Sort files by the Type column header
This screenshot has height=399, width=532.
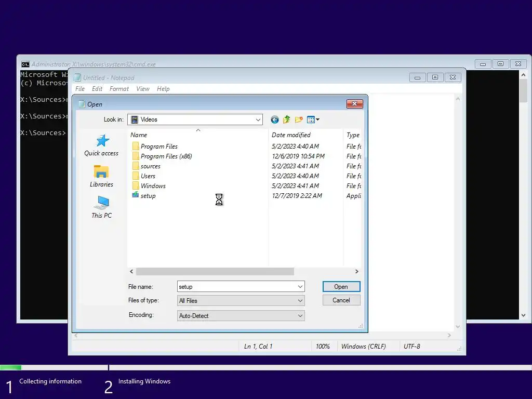pyautogui.click(x=353, y=135)
